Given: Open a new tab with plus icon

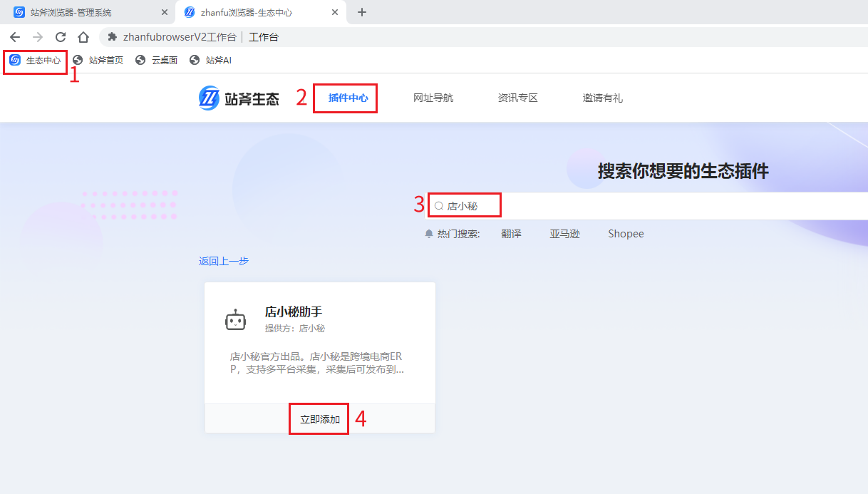Looking at the screenshot, I should [362, 12].
